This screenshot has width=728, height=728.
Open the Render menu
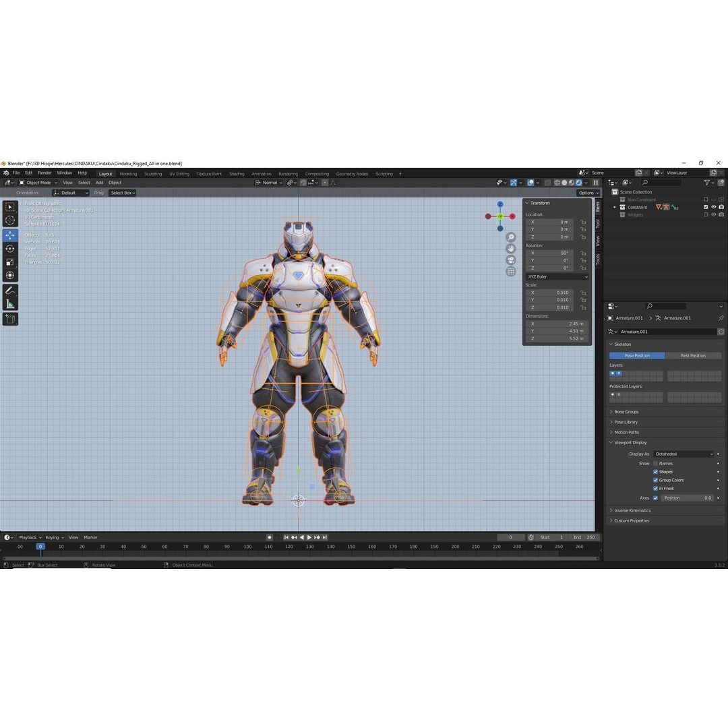click(x=44, y=173)
